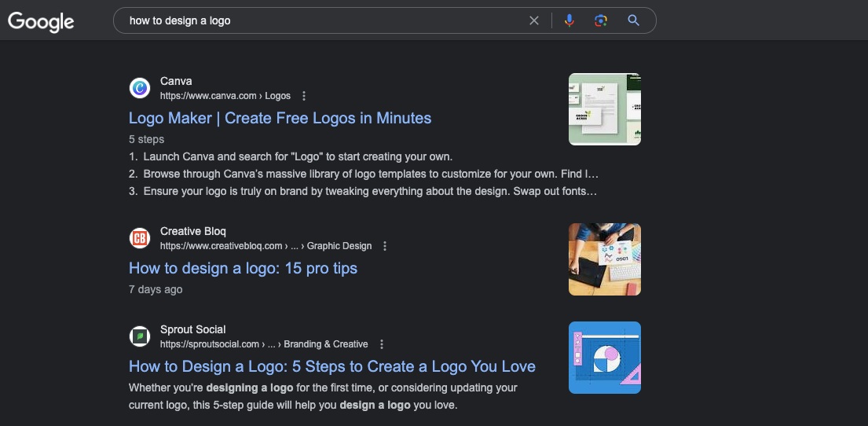Click the sproutsocial.com Branding & Creative URL
868x426 pixels.
pyautogui.click(x=264, y=344)
